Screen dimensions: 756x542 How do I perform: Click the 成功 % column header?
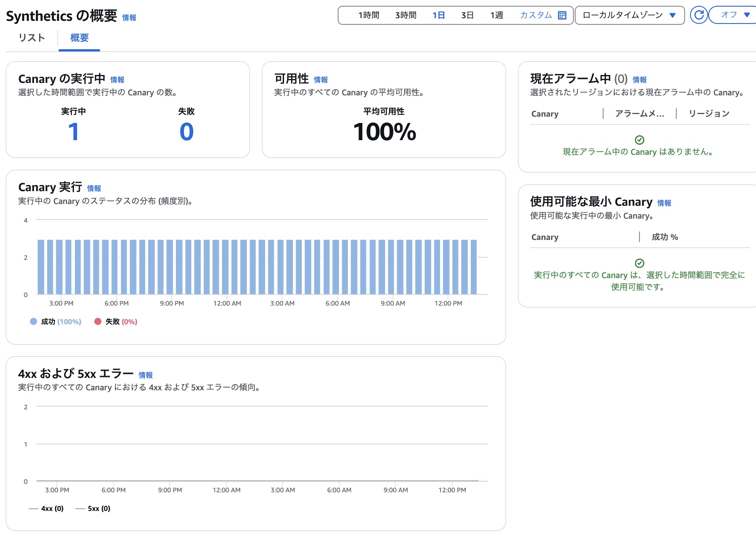pyautogui.click(x=665, y=237)
